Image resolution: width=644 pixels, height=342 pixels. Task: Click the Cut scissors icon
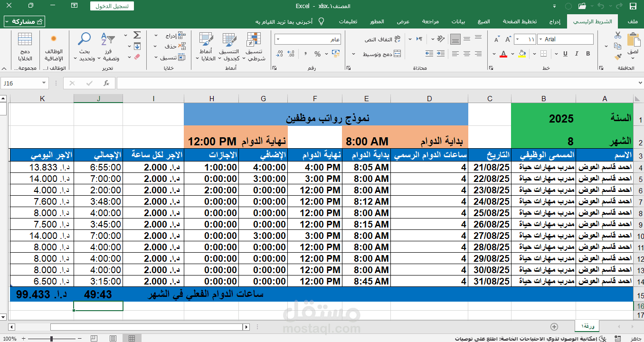pos(617,35)
